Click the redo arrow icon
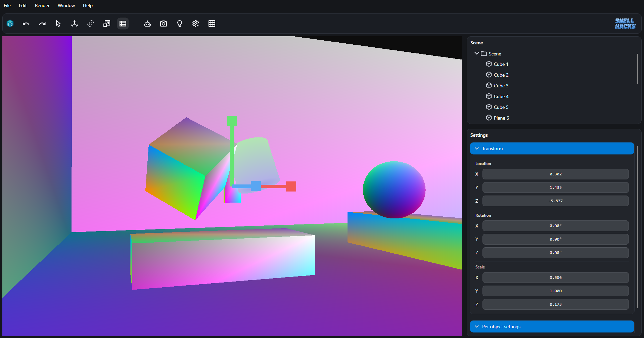Screen dimensions: 644x338 42,24
